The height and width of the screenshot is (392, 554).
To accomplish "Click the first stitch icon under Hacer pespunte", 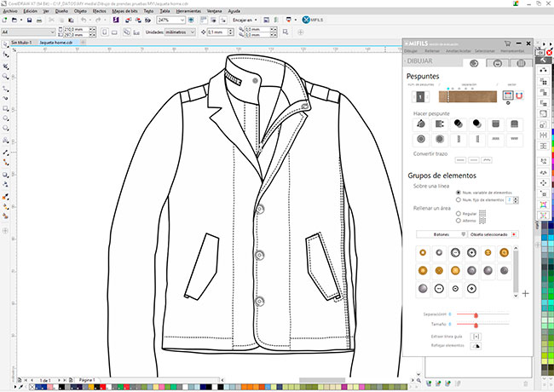I will (419, 123).
